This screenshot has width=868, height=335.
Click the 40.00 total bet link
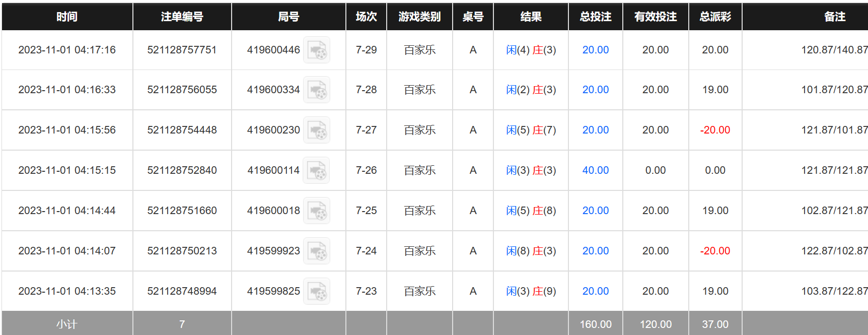(595, 170)
